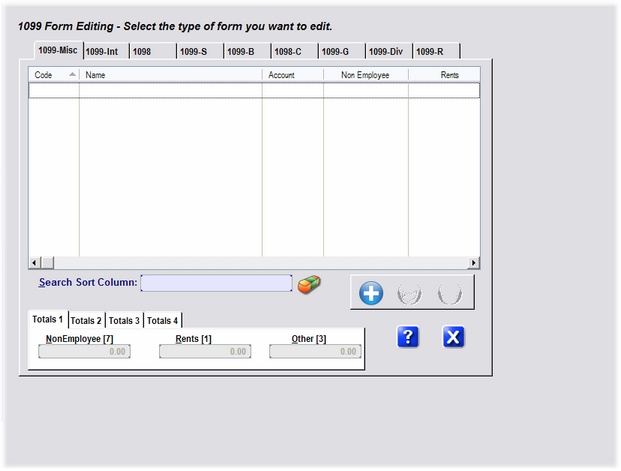Click the eraser icon to clear the search
Viewport: 621px width, 471px height.
[x=309, y=284]
